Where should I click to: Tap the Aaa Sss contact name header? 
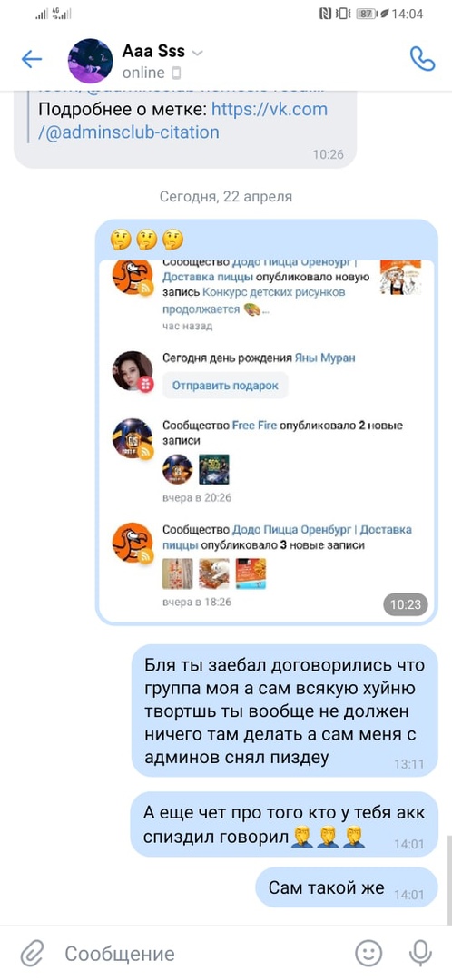click(153, 51)
